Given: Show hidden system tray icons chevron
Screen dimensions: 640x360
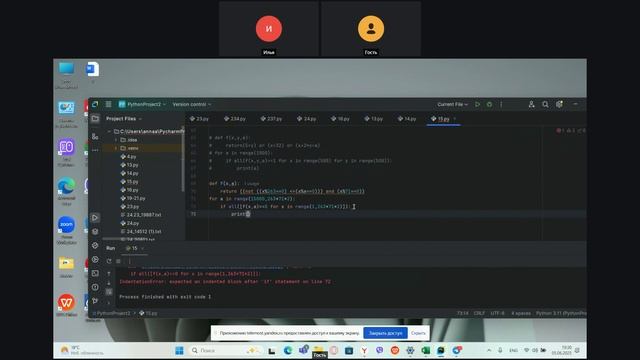Looking at the screenshot, I should pos(489,351).
